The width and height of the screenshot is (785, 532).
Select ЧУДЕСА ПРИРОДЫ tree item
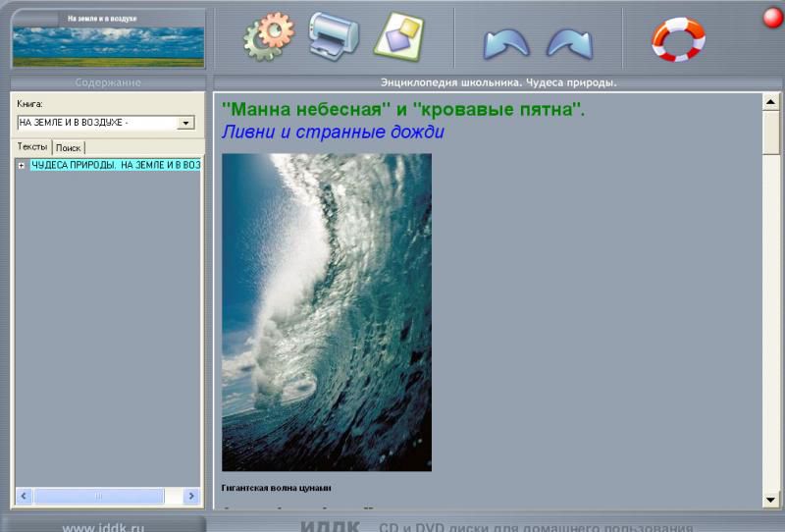coord(115,165)
